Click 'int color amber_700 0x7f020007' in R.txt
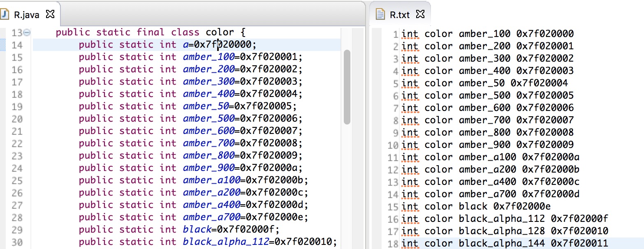 coord(488,120)
